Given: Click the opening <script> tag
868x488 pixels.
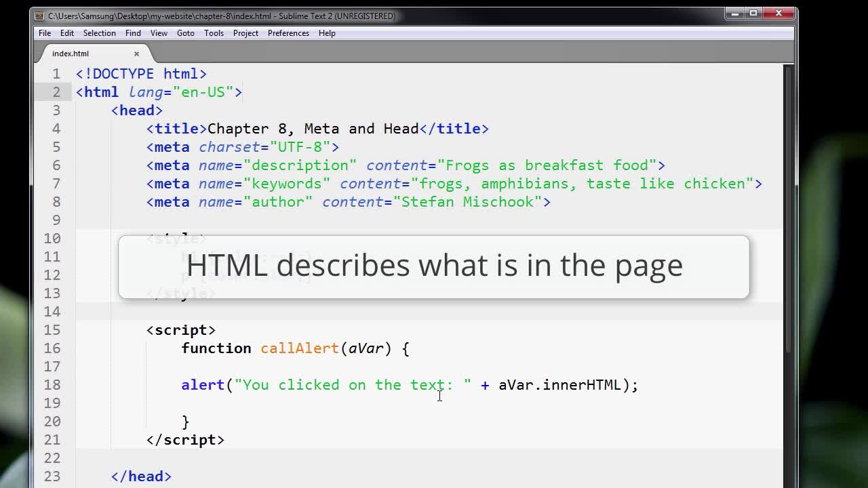Looking at the screenshot, I should 181,330.
